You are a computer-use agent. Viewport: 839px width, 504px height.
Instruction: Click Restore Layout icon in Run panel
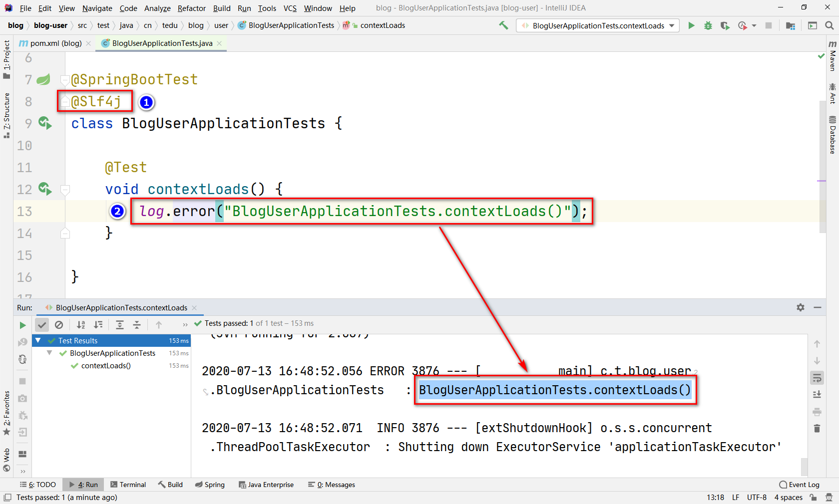(22, 454)
